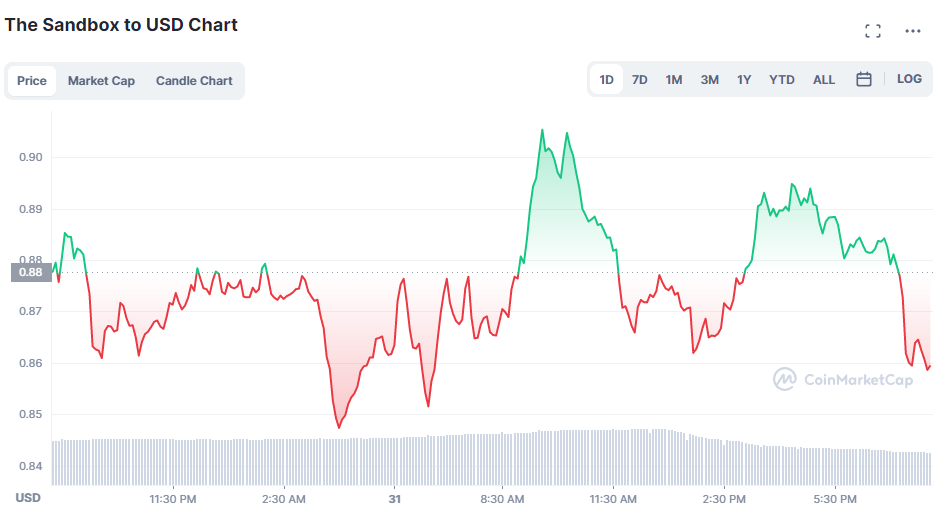Select the 1Y time range
The height and width of the screenshot is (505, 935).
(744, 79)
